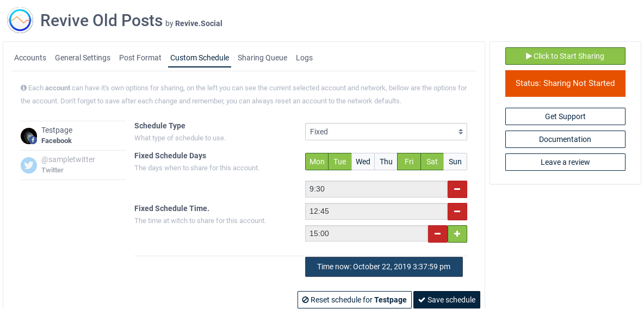Enable Wednesday in schedule days

pos(363,162)
